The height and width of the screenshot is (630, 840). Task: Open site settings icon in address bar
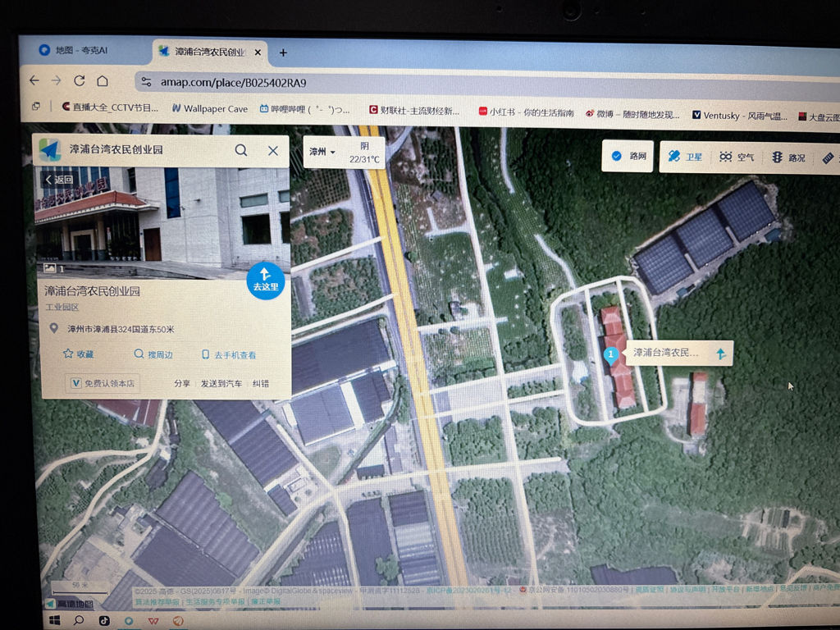click(x=146, y=82)
